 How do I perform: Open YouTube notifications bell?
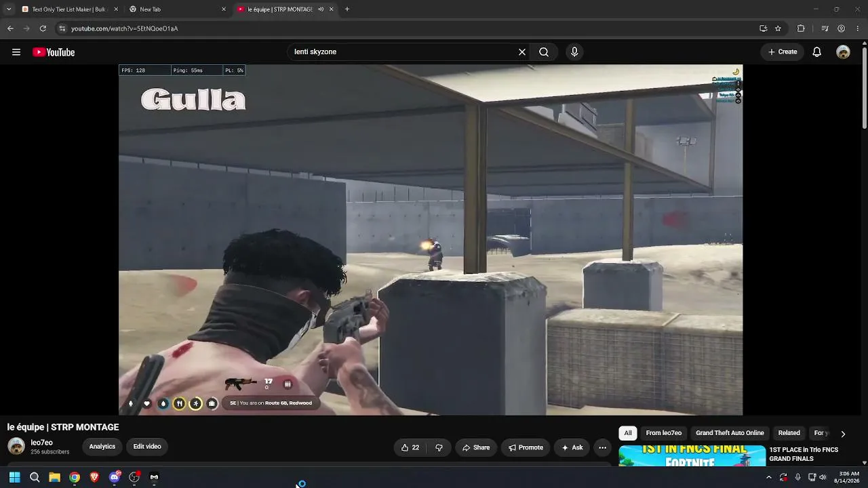[817, 52]
